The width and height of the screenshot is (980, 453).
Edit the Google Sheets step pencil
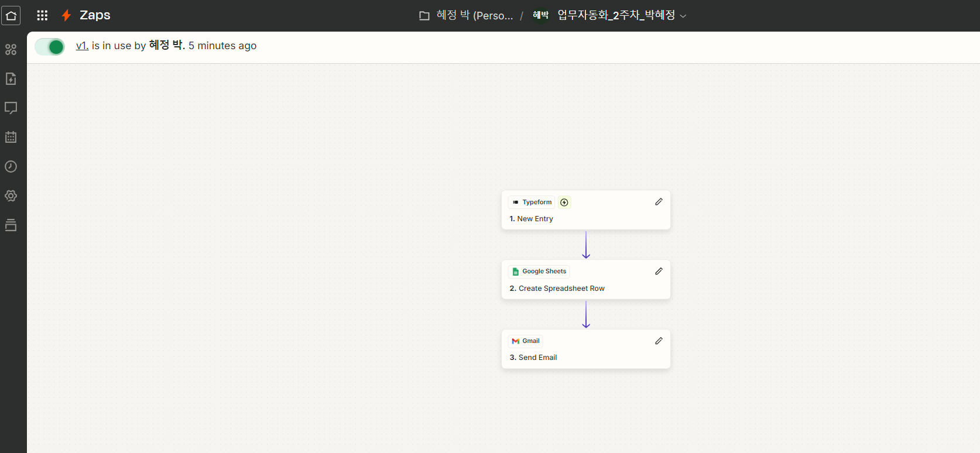pos(659,271)
